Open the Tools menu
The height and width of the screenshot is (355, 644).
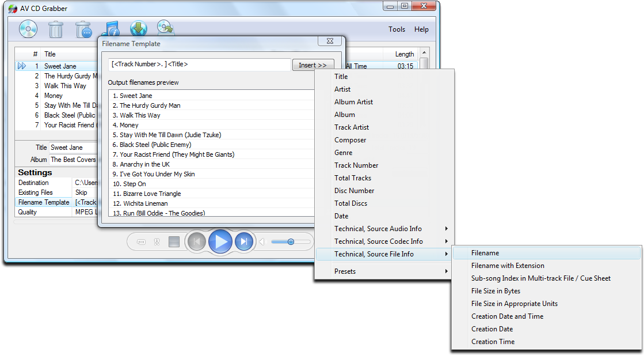click(397, 29)
